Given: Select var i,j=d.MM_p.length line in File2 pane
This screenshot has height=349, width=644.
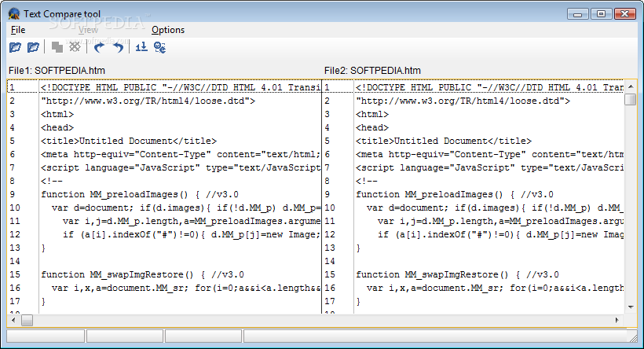Looking at the screenshot, I should [499, 221].
